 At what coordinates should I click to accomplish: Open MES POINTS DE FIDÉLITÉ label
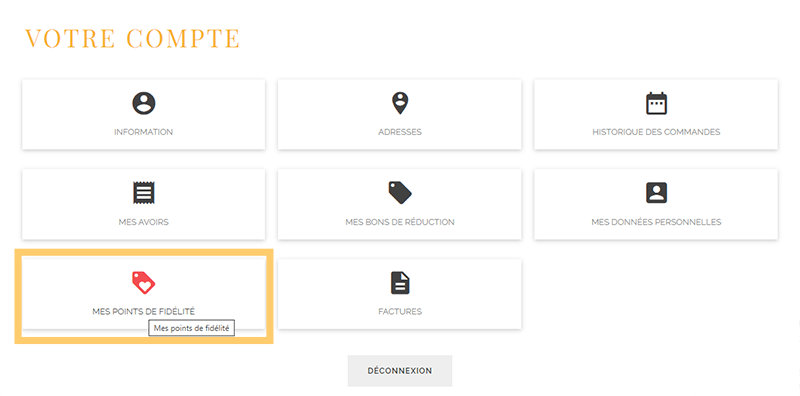coord(143,311)
